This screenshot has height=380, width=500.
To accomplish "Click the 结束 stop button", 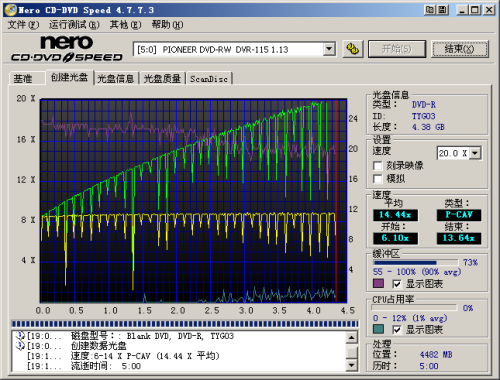I will 460,49.
